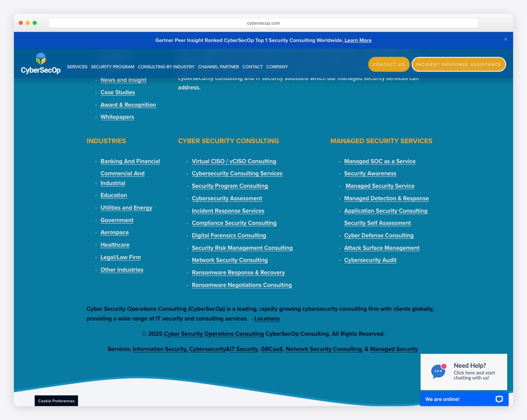Open Security Awareness link
Viewport: 527px width, 420px height.
tap(370, 174)
